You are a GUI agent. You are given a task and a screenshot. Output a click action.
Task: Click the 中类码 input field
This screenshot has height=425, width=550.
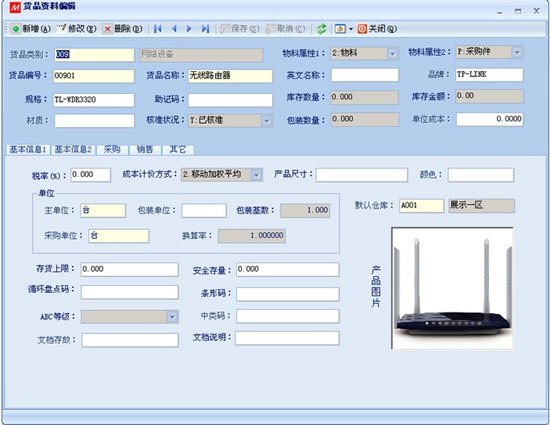288,316
